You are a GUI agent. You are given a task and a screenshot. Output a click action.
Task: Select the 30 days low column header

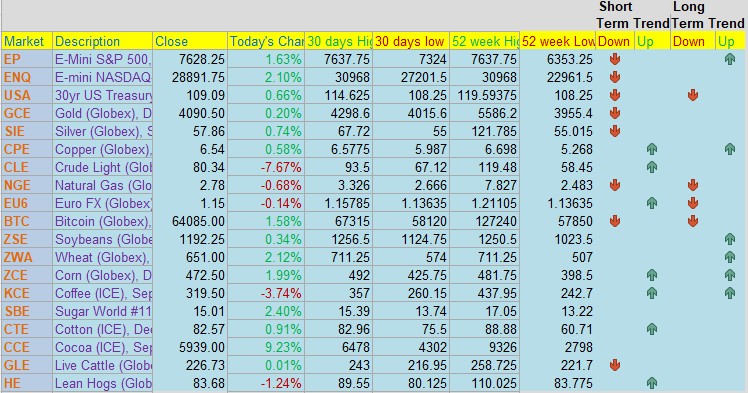411,41
